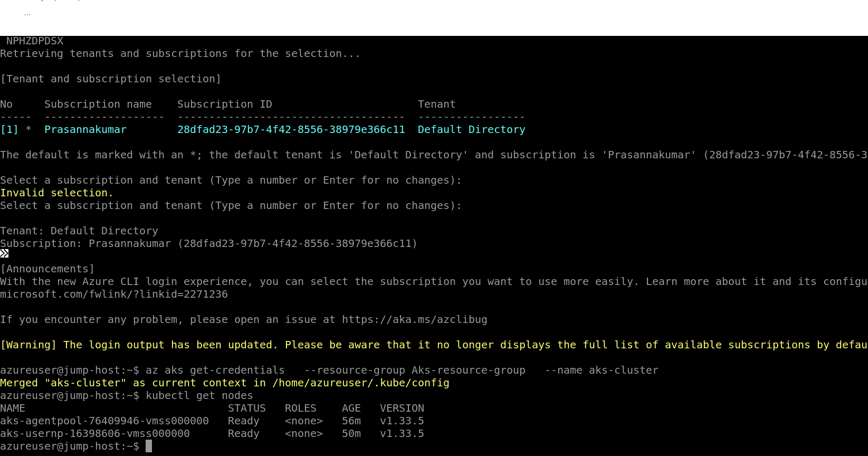The height and width of the screenshot is (456, 868).
Task: Click the microsoft.com/fwlink/?linkid=2271236 URL
Action: click(x=114, y=294)
